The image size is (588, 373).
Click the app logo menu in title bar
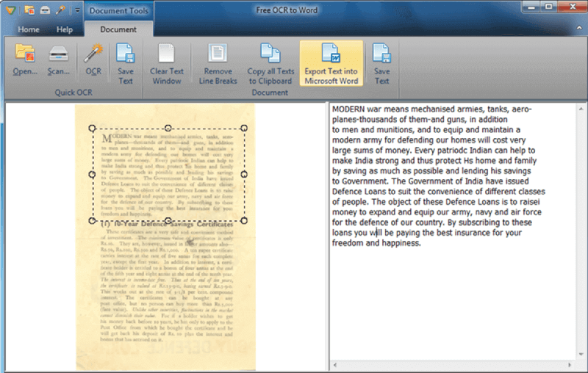pos(10,10)
